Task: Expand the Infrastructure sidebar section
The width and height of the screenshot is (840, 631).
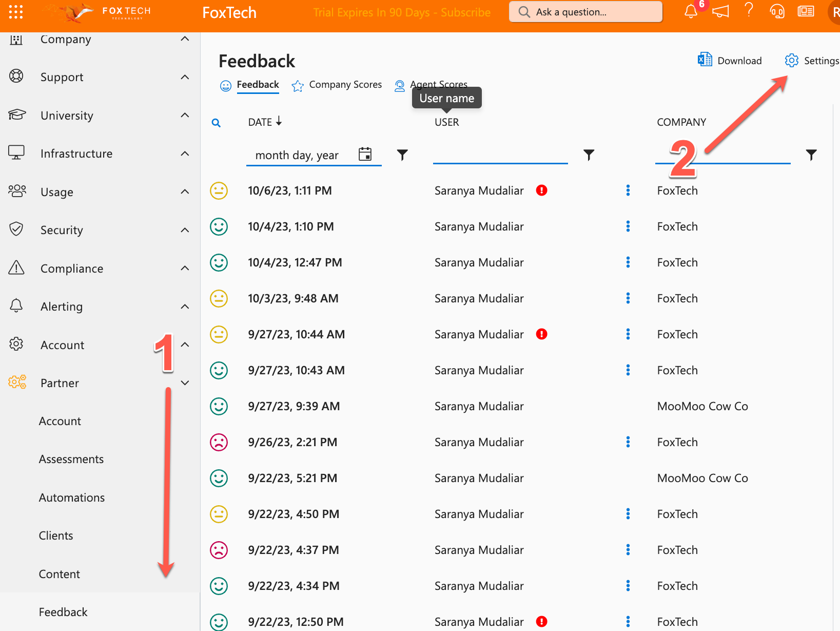Action: (185, 154)
